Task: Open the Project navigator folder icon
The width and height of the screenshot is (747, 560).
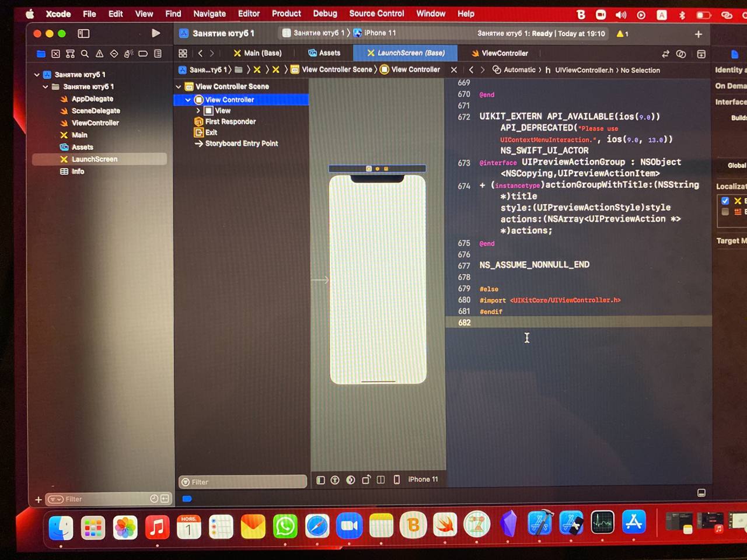Action: (41, 54)
